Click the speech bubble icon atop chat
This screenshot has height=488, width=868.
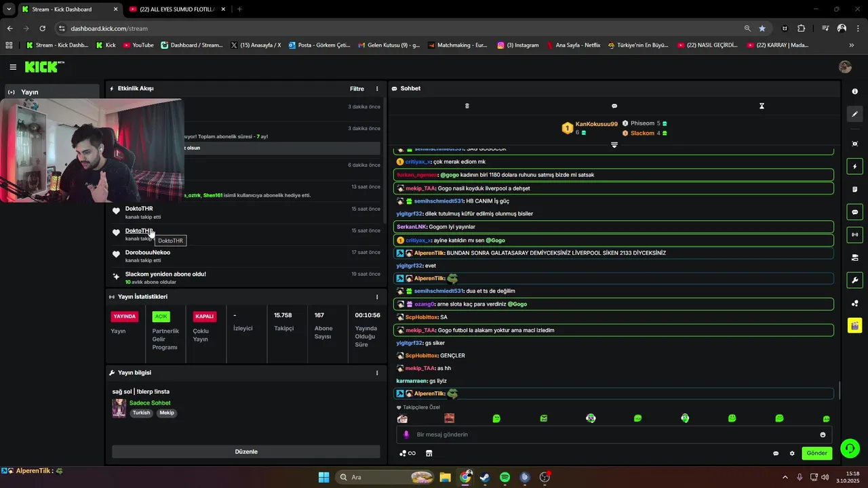(614, 106)
